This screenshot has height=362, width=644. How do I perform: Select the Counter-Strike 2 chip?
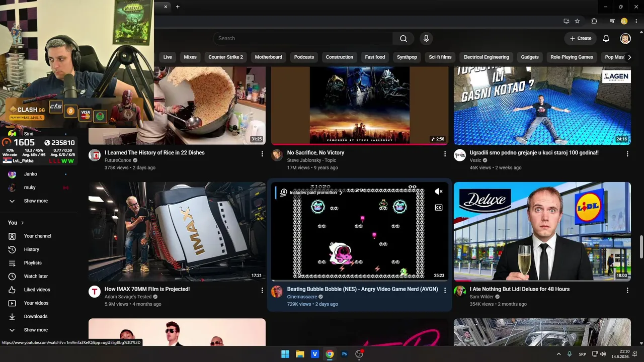(225, 57)
